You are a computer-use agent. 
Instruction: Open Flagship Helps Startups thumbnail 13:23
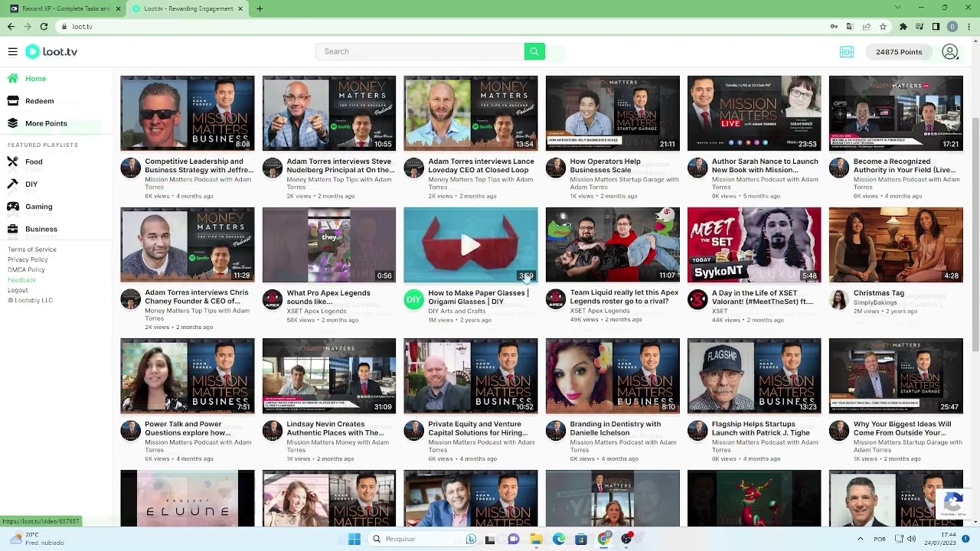[x=753, y=376]
